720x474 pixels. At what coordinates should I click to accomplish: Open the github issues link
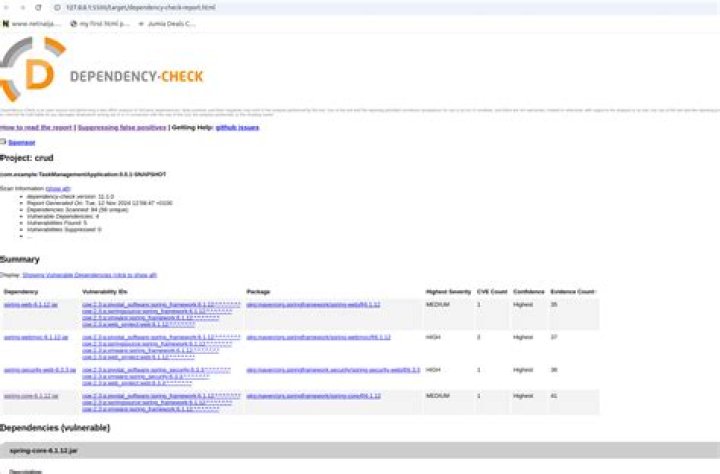coord(237,128)
